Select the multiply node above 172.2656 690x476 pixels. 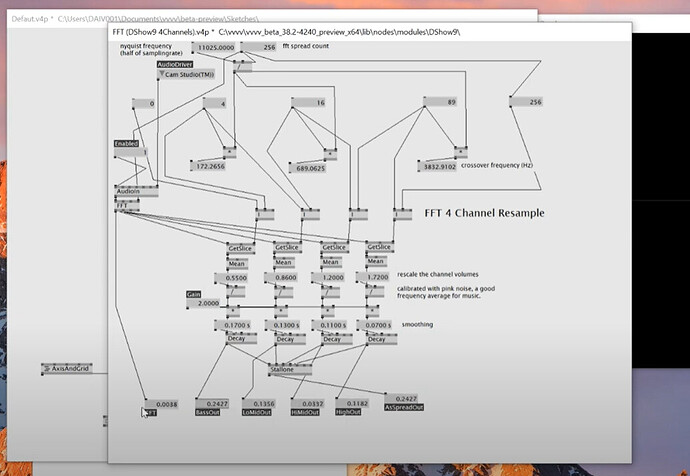click(230, 152)
